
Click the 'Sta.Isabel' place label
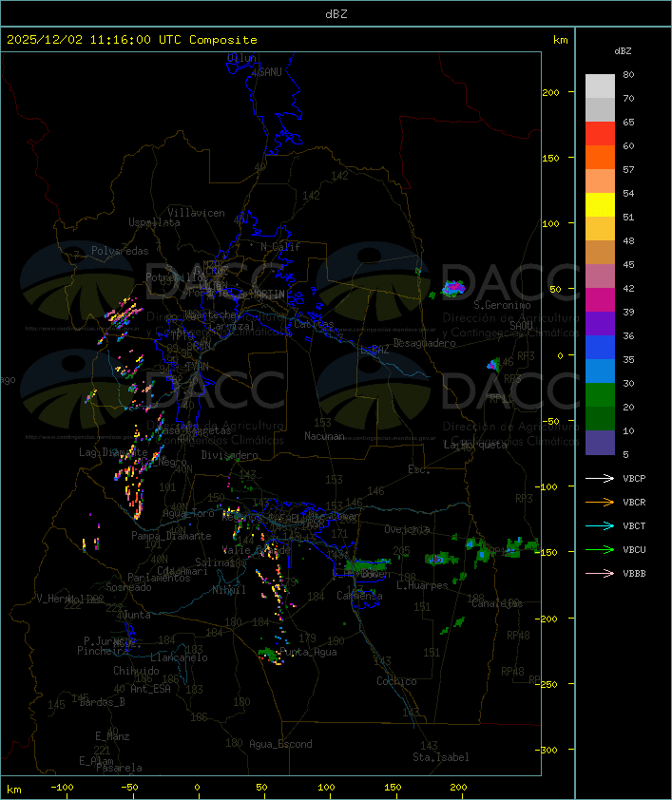coord(441,757)
